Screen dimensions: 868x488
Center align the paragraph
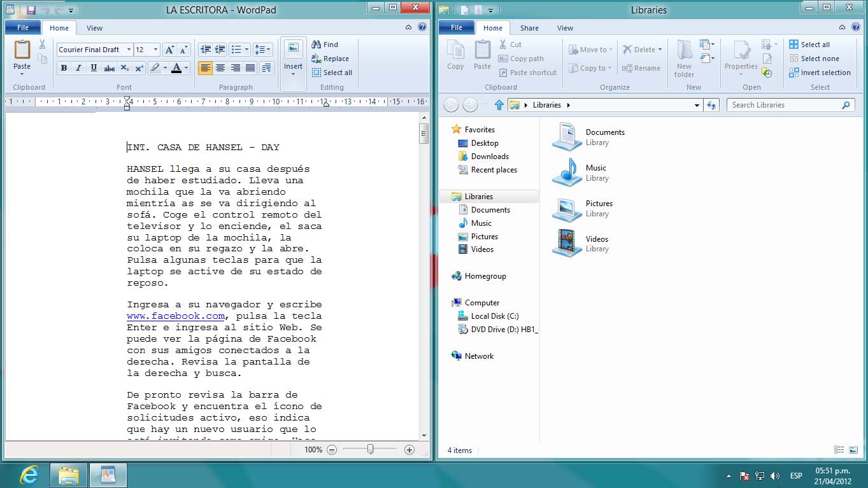click(220, 68)
